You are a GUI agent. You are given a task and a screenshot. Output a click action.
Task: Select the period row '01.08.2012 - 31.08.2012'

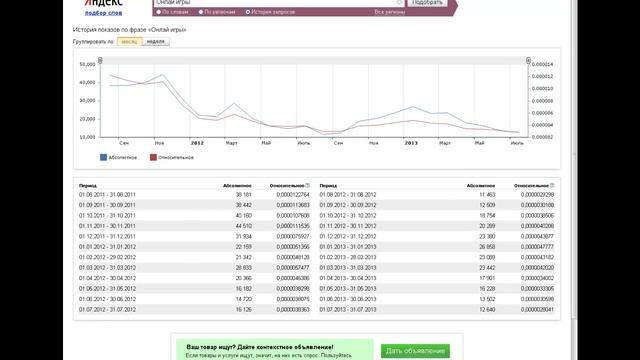click(x=436, y=195)
